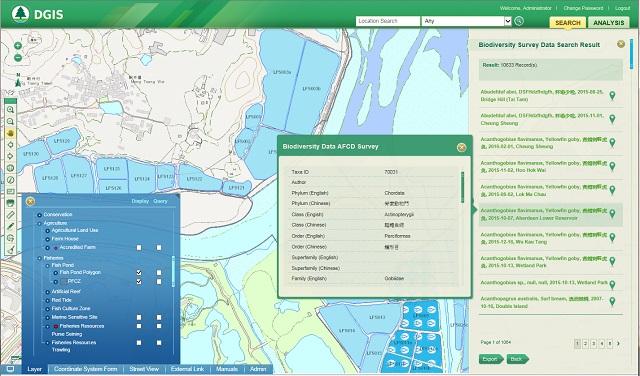Uncheck Display checkbox for PFCZ
The image size is (640, 376).
pyautogui.click(x=139, y=281)
